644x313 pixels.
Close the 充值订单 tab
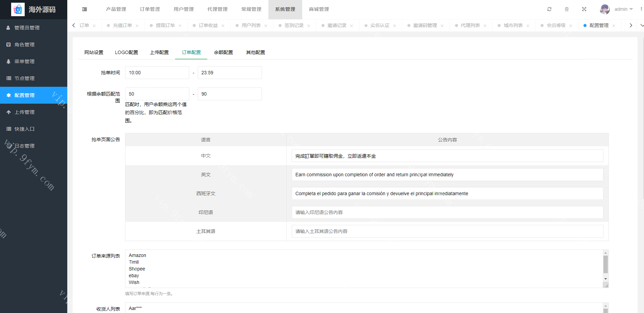(x=137, y=26)
